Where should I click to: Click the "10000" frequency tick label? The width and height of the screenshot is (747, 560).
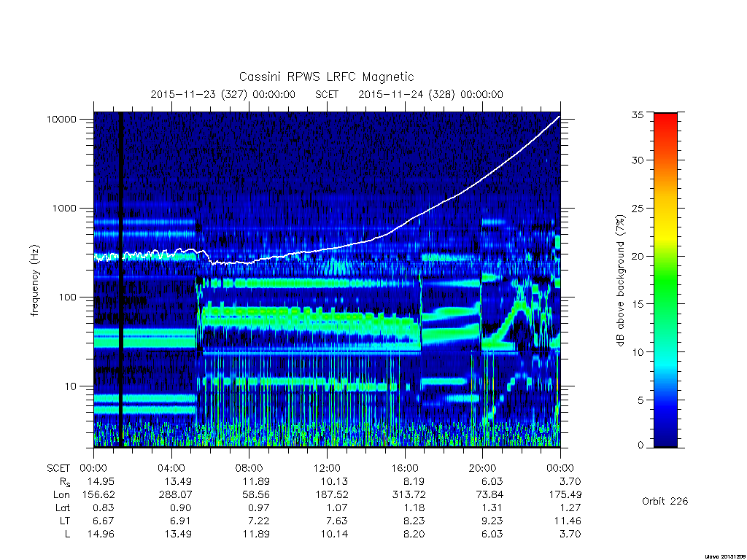point(61,119)
